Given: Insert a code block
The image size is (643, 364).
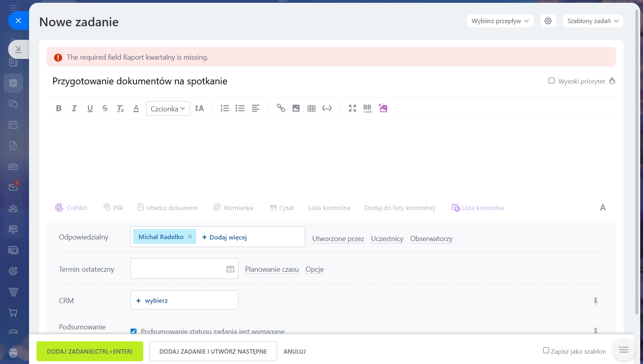Looking at the screenshot, I should pos(327,108).
